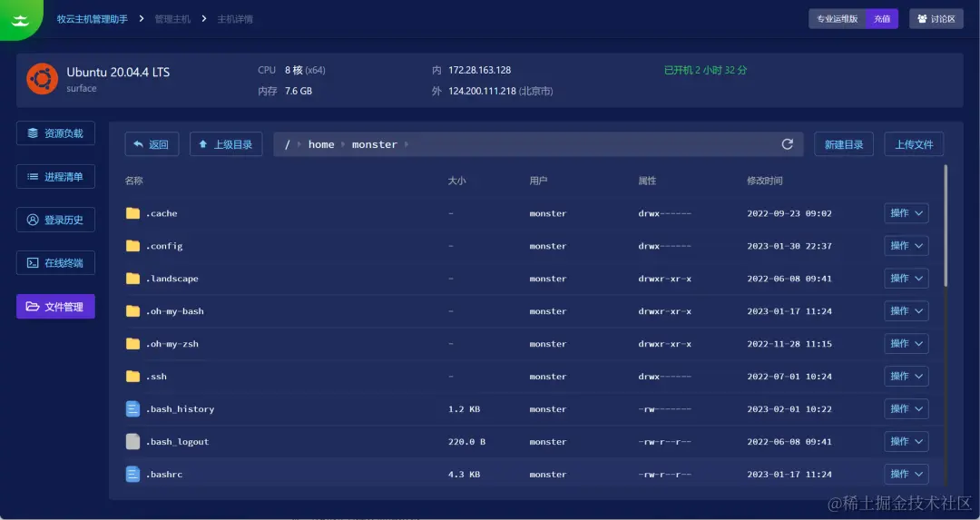Click the .bash_logout file name
The width and height of the screenshot is (980, 520).
(178, 441)
